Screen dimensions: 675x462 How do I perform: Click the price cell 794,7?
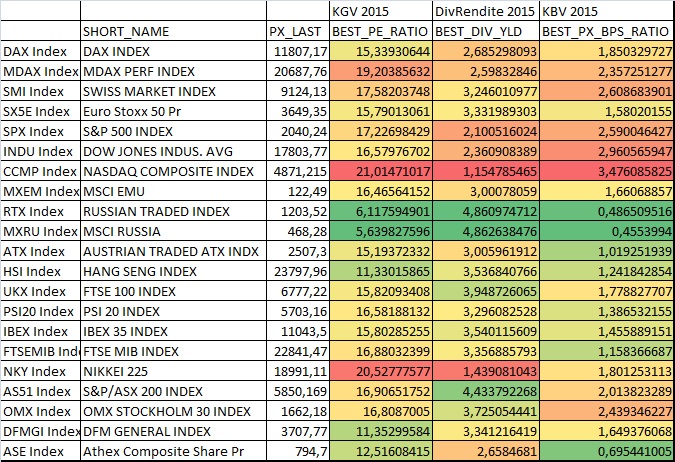pyautogui.click(x=298, y=451)
